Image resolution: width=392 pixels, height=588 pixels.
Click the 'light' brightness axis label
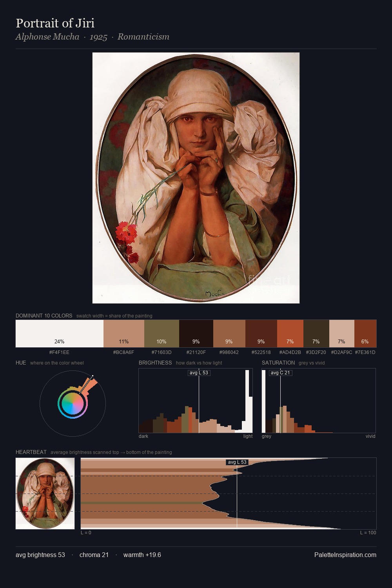pos(248,436)
